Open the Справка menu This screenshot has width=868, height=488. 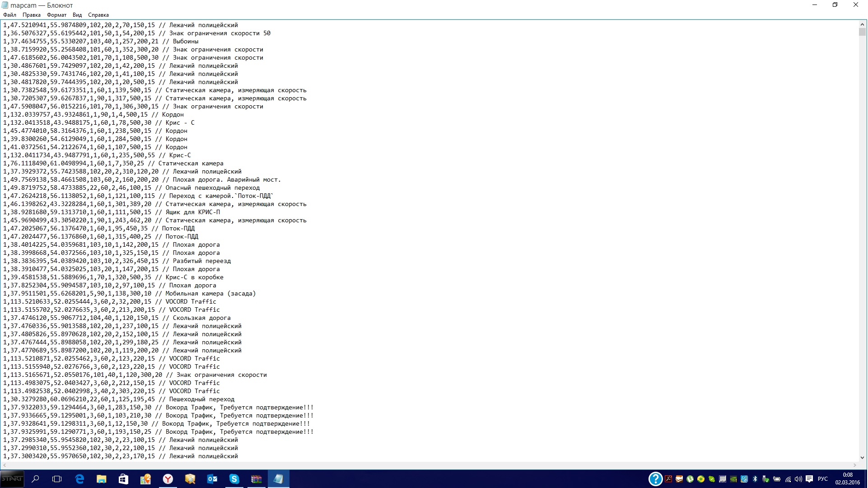pos(98,15)
